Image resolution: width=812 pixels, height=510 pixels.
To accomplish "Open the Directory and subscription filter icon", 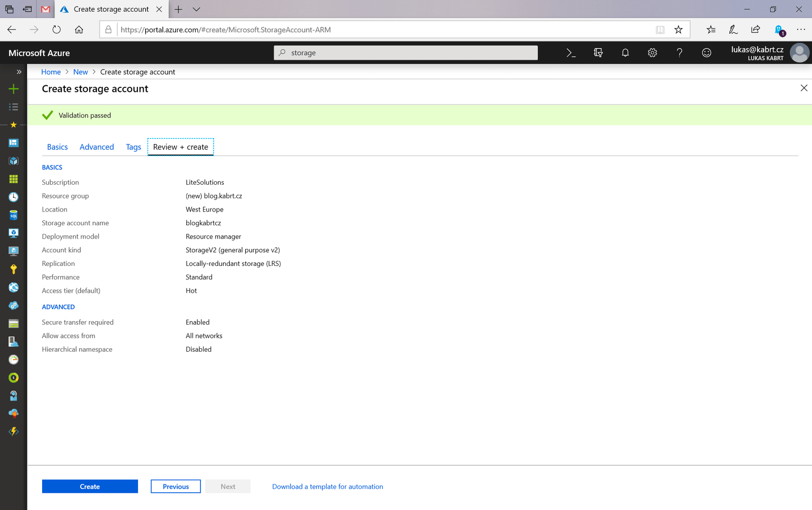I will point(598,53).
